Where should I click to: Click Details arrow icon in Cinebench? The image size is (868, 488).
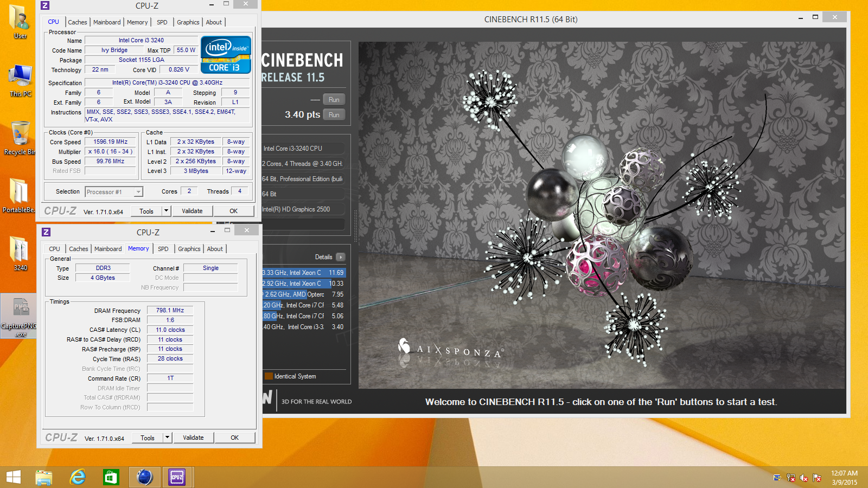[x=341, y=257]
